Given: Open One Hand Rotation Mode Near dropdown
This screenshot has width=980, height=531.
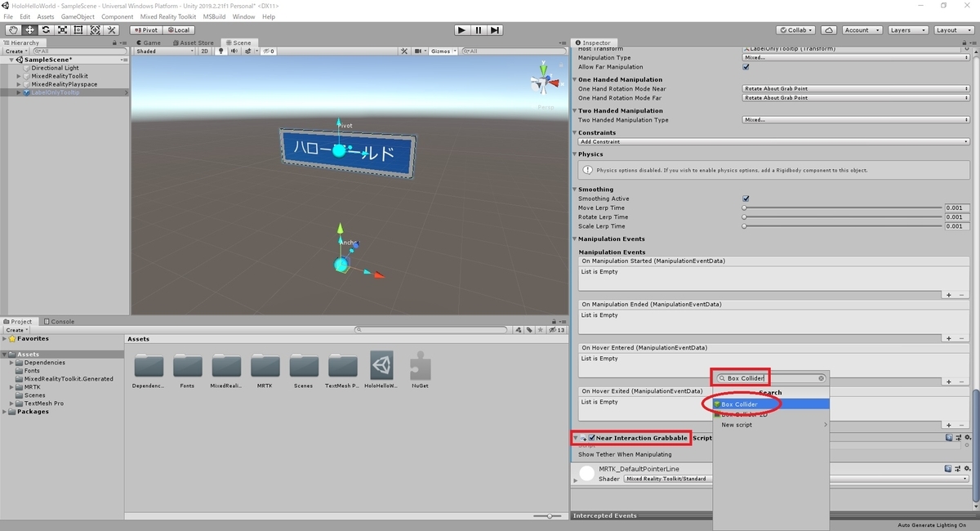Looking at the screenshot, I should point(856,88).
